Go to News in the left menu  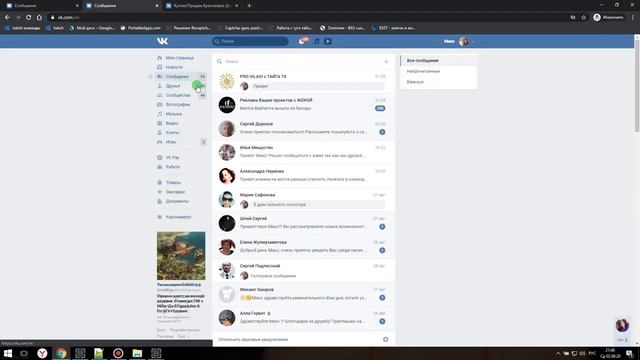click(x=174, y=67)
